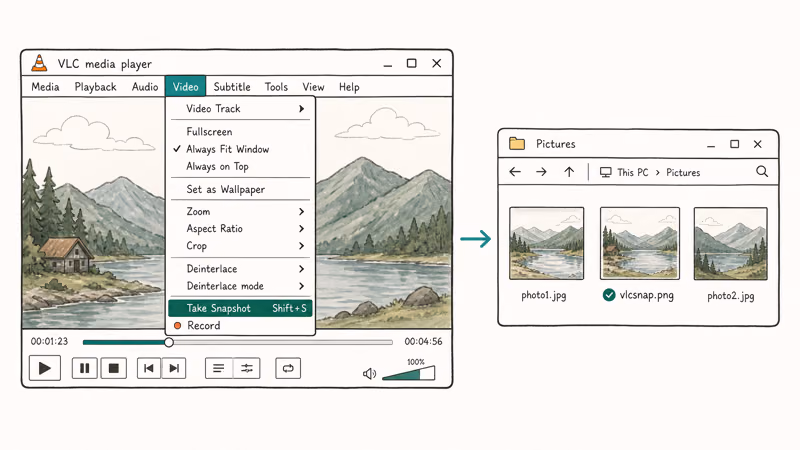Go up one folder in Pictures window

569,172
